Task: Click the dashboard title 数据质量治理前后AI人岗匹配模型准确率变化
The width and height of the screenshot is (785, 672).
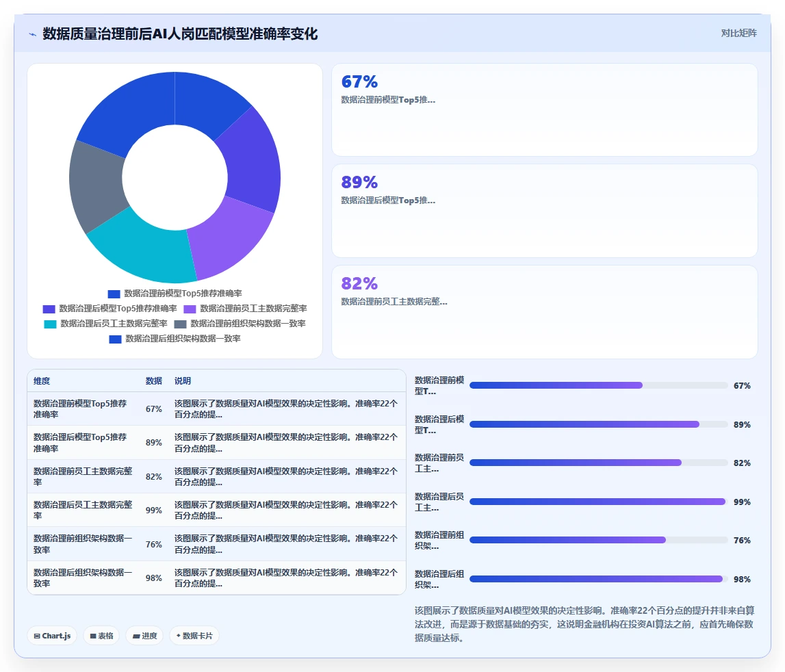Action: pyautogui.click(x=180, y=34)
